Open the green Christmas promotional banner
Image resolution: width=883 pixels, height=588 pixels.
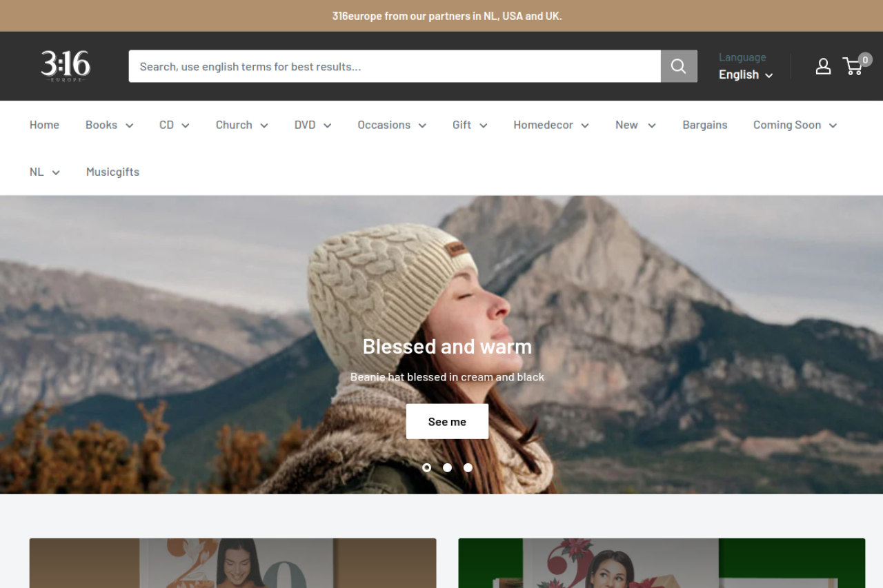click(661, 562)
